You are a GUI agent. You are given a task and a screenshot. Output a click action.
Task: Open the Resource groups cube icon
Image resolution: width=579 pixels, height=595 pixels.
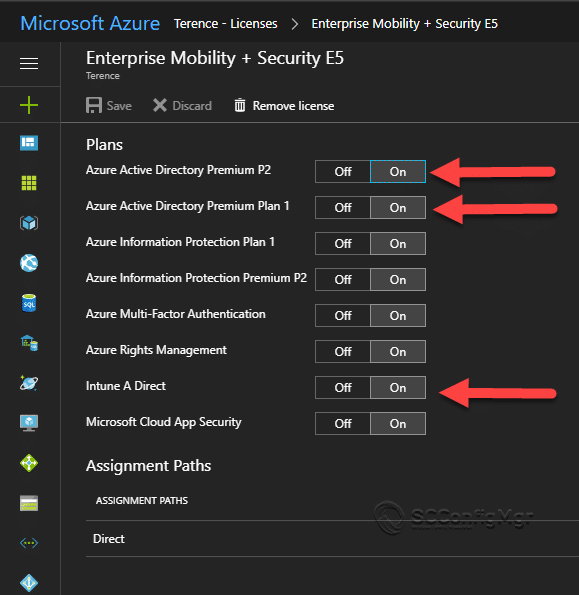29,223
